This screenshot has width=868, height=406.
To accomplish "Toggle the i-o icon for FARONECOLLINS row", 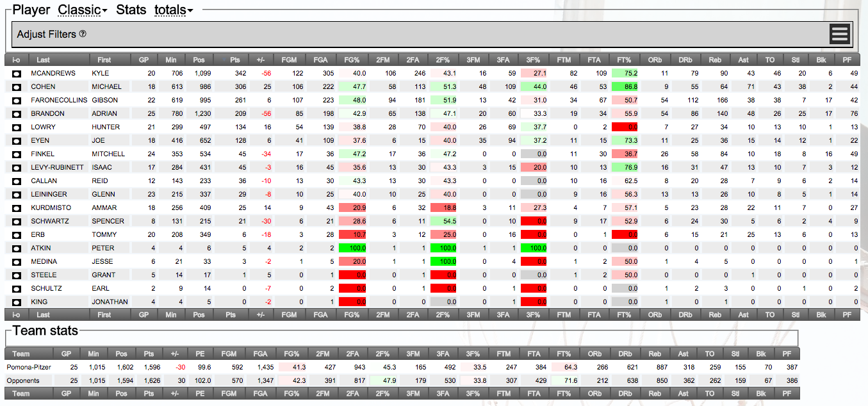I will pyautogui.click(x=16, y=101).
